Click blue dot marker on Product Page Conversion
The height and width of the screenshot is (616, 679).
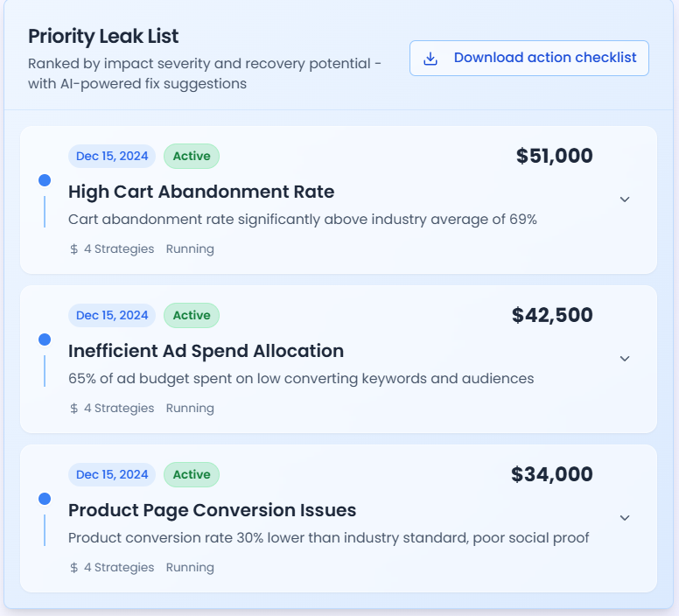click(45, 499)
